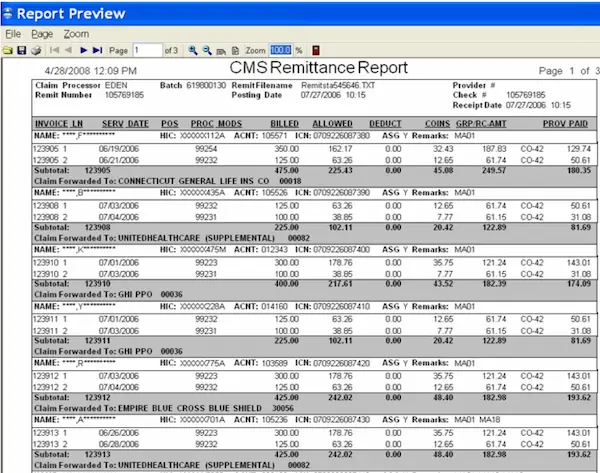Open the Page menu
This screenshot has width=600, height=473.
[42, 34]
